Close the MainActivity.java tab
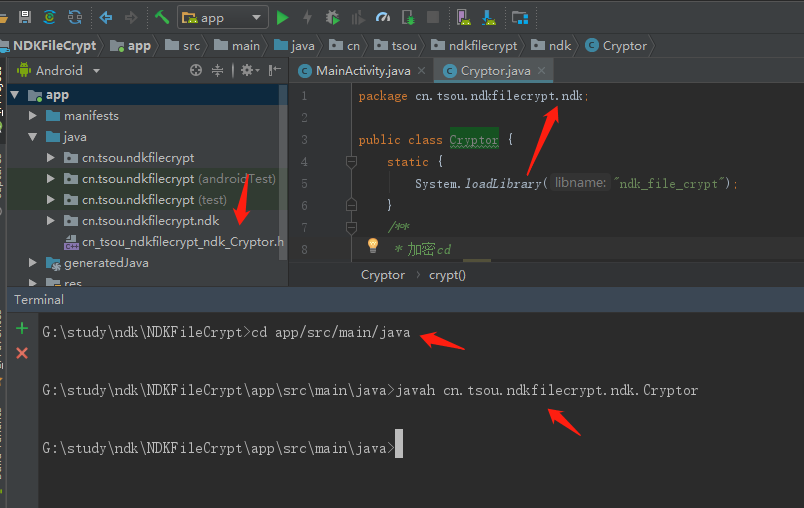 tap(421, 70)
